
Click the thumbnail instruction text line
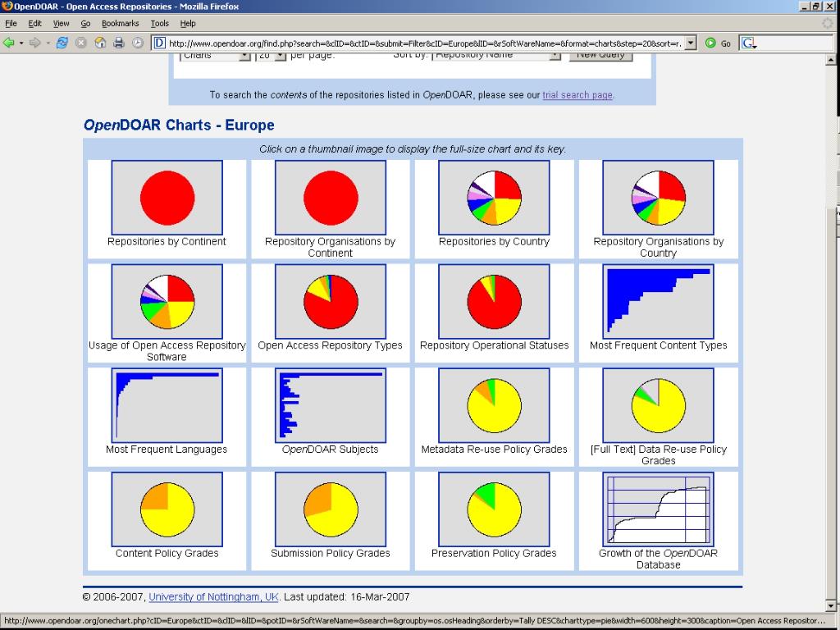(413, 149)
